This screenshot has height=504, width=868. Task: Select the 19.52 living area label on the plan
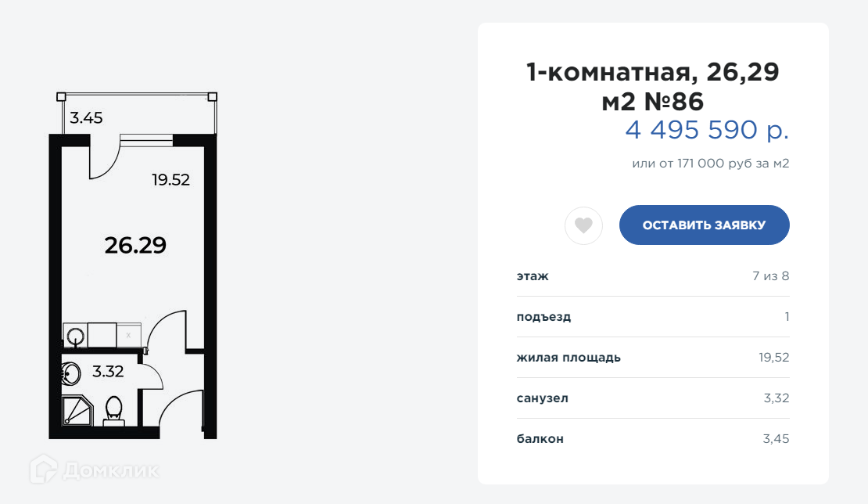(170, 180)
